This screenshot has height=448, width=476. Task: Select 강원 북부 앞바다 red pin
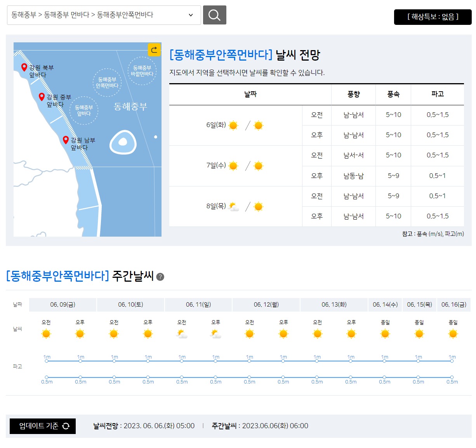pos(24,67)
